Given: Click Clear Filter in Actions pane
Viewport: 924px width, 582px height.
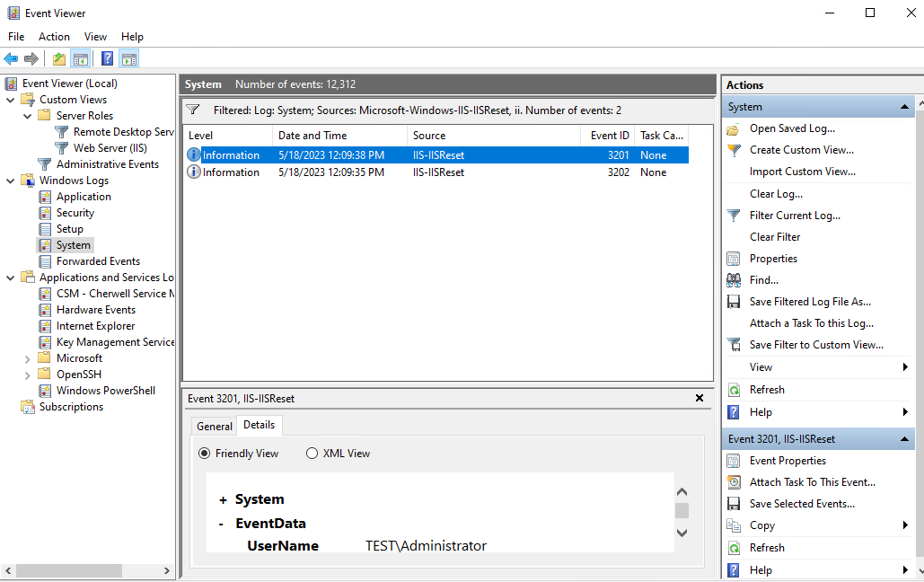Looking at the screenshot, I should pyautogui.click(x=775, y=237).
